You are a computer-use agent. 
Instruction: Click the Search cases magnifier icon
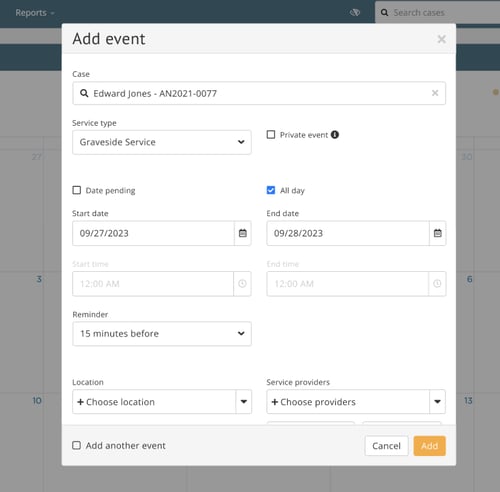pyautogui.click(x=384, y=13)
